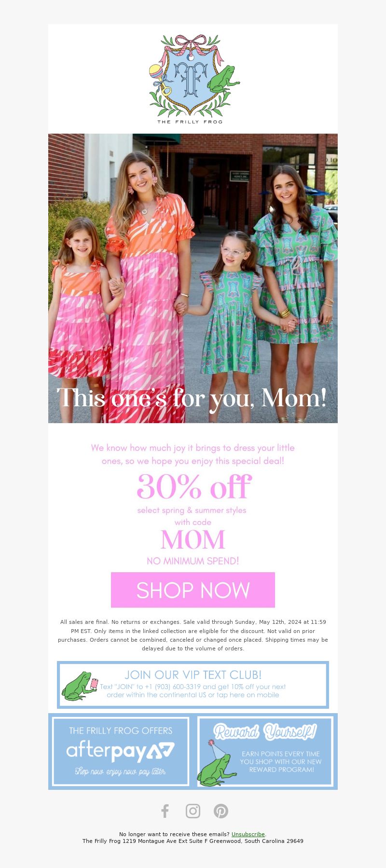
Task: Click the 30% off headline
Action: [x=194, y=486]
